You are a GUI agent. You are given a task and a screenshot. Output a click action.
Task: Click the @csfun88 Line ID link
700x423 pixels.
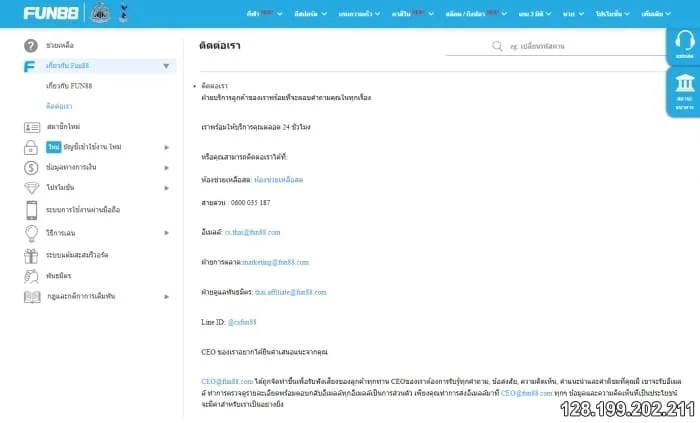pyautogui.click(x=242, y=322)
